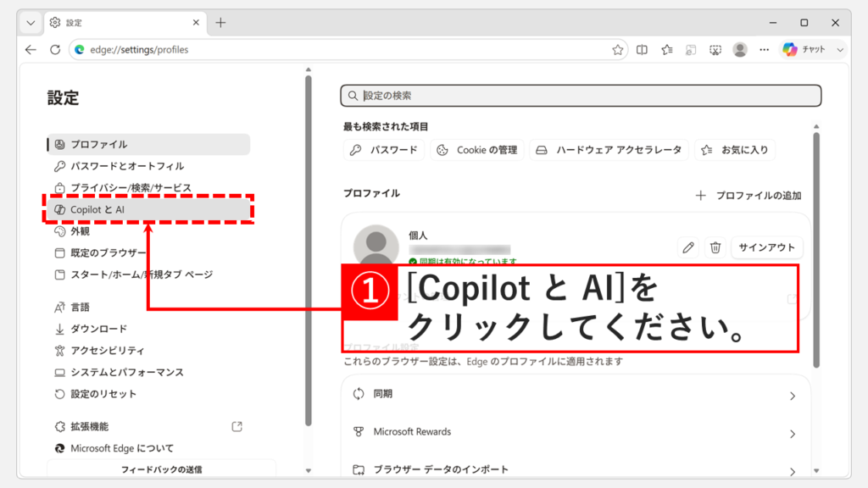The image size is (868, 488).
Task: Open the screenshot capture icon
Action: (x=715, y=50)
